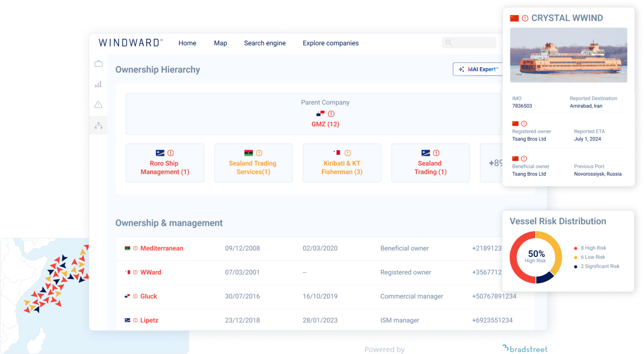Open the briefcase sidebar icon
Viewport: 644px width, 354px height.
(99, 64)
